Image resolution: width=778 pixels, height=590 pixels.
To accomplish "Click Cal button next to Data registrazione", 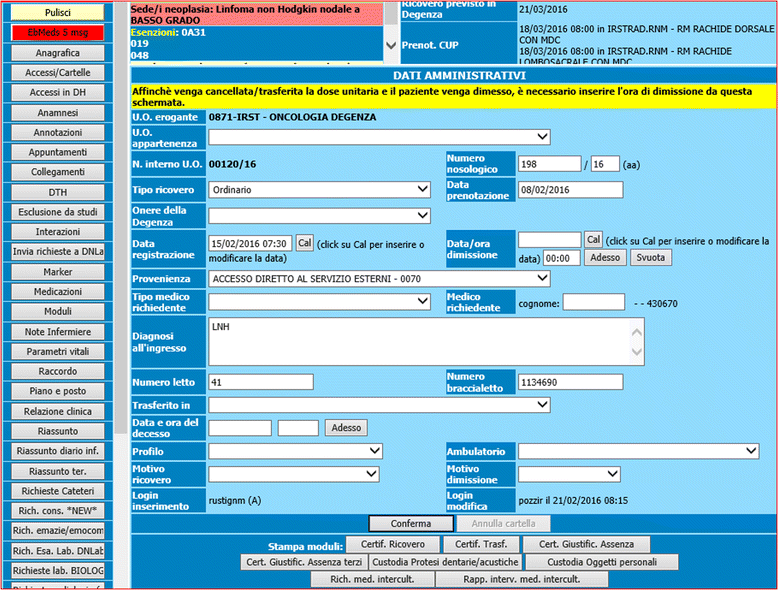I will tap(304, 243).
